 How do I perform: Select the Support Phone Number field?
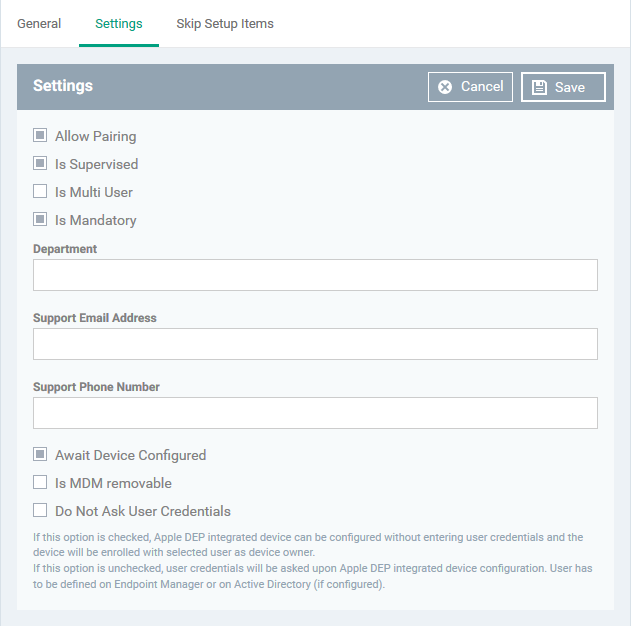(x=315, y=413)
